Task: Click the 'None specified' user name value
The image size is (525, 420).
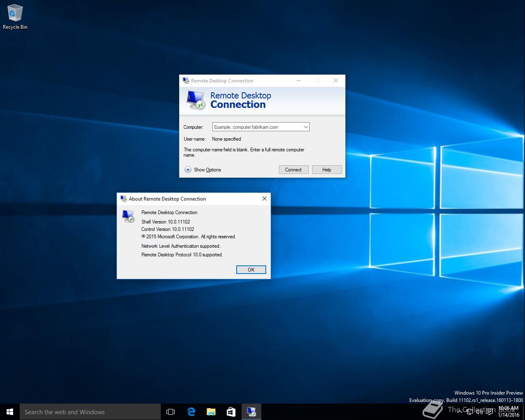Action: 226,139
